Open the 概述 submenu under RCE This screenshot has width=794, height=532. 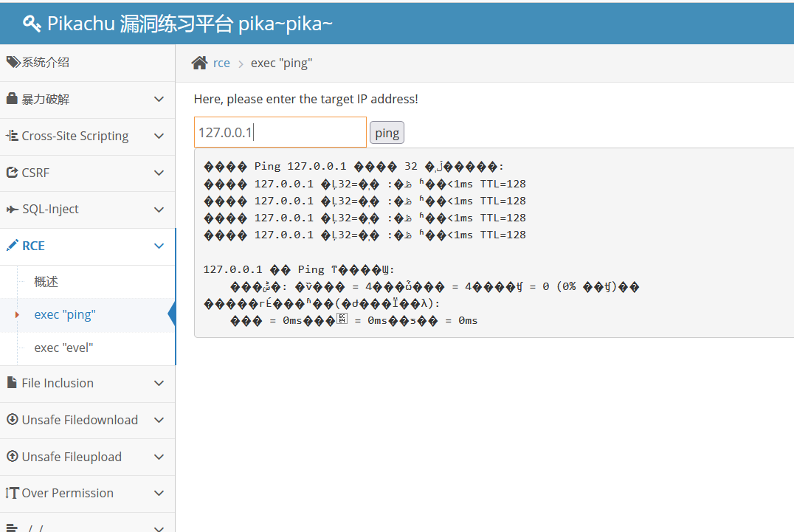point(88,281)
